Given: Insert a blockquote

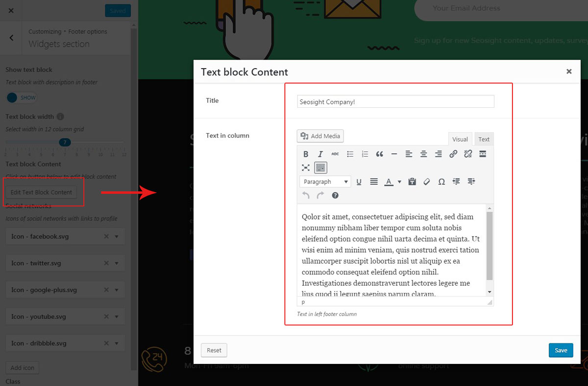Looking at the screenshot, I should (379, 154).
